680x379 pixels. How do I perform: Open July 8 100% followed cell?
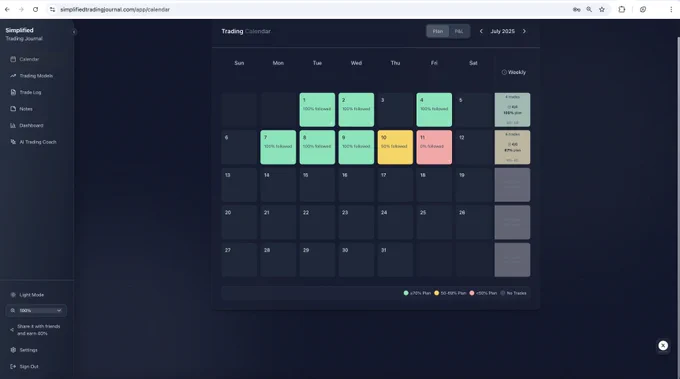tap(317, 147)
